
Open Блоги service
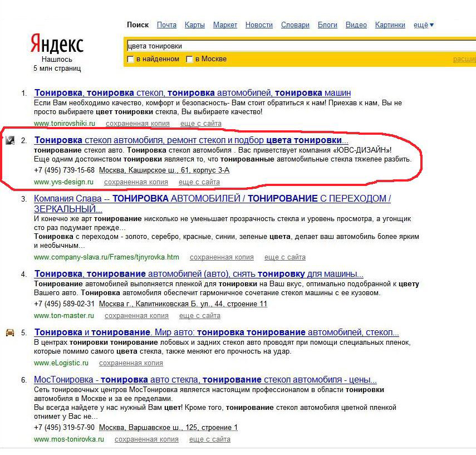[x=327, y=25]
